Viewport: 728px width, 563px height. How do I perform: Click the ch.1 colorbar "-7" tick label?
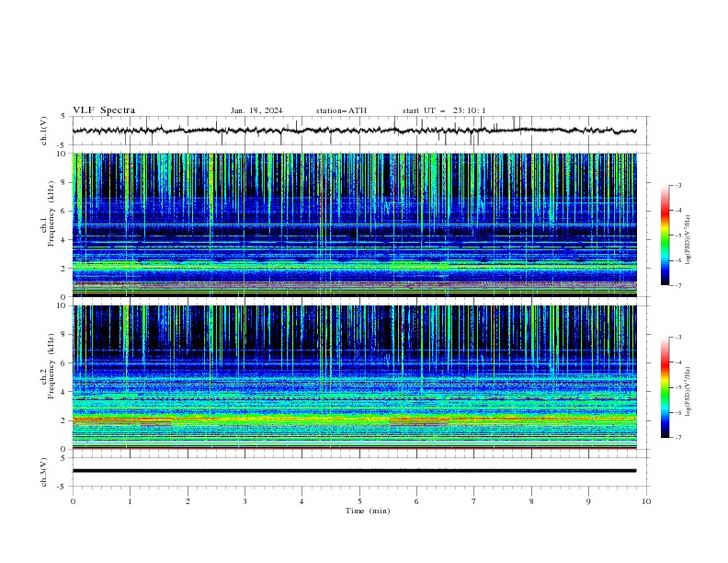point(677,285)
